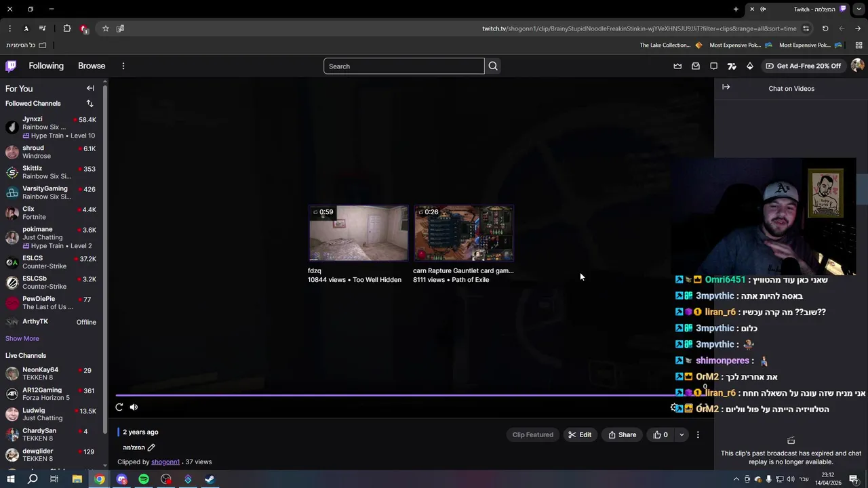Viewport: 868px width, 488px height.
Task: Open ChardySan's live channel
Action: pyautogui.click(x=51, y=434)
